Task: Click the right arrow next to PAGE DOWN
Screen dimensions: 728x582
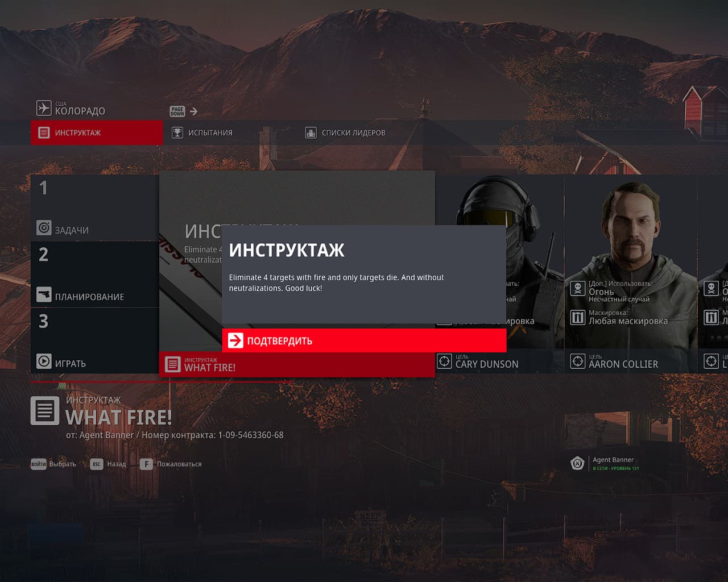Action: [194, 111]
